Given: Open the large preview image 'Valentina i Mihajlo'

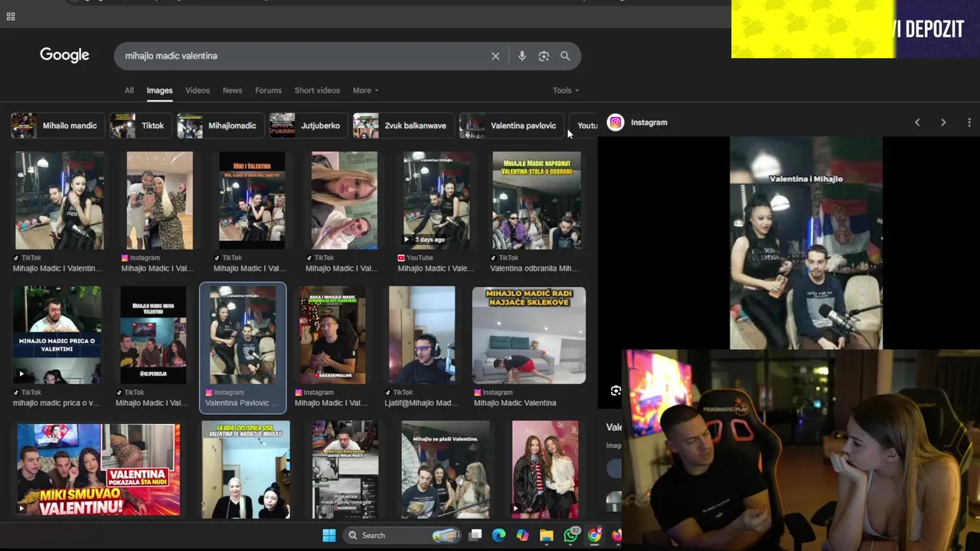Looking at the screenshot, I should pos(806,243).
